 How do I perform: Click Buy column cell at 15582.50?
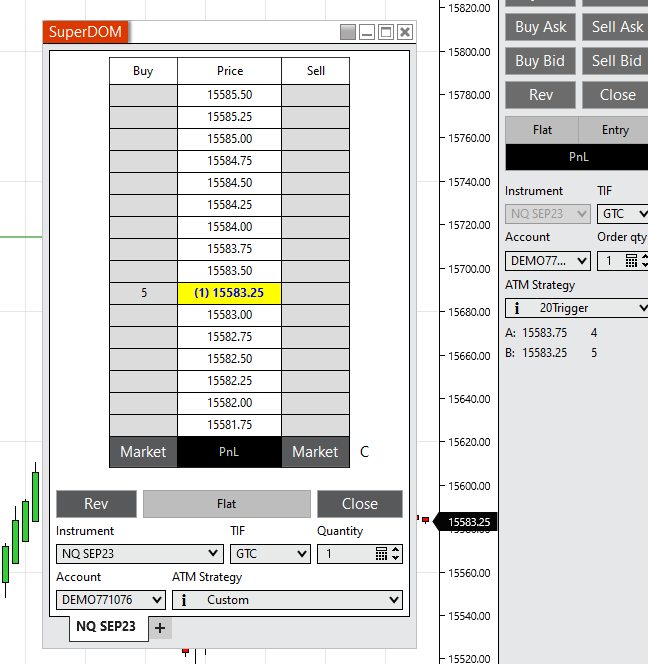[x=143, y=359]
